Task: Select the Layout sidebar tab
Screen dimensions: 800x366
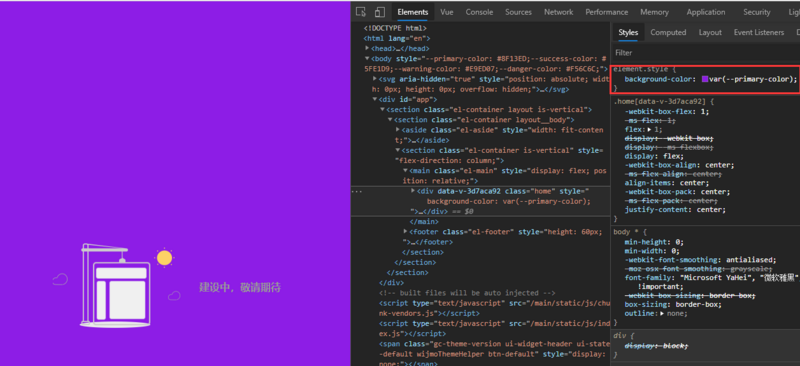Action: point(710,32)
